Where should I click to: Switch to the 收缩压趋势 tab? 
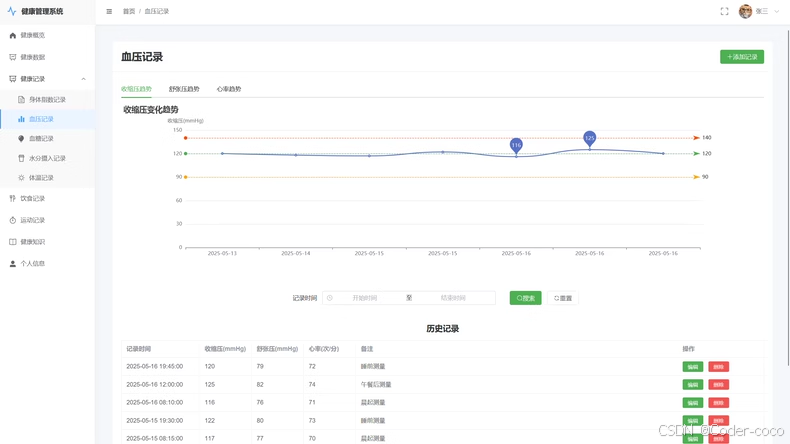(x=136, y=89)
